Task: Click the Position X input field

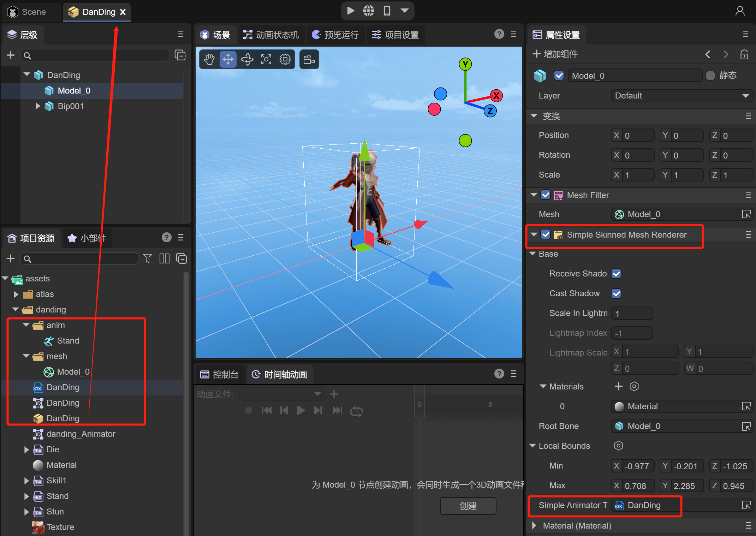Action: pos(637,136)
